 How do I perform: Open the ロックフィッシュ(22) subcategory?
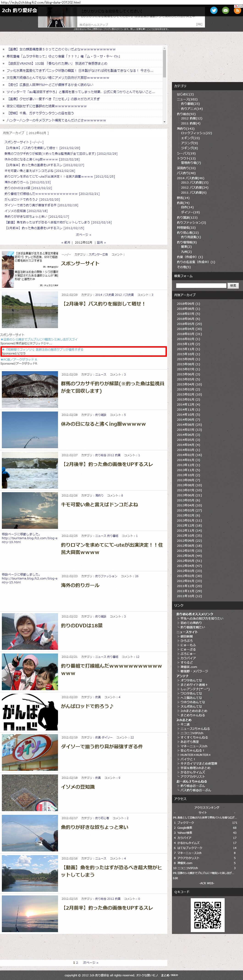point(196,133)
